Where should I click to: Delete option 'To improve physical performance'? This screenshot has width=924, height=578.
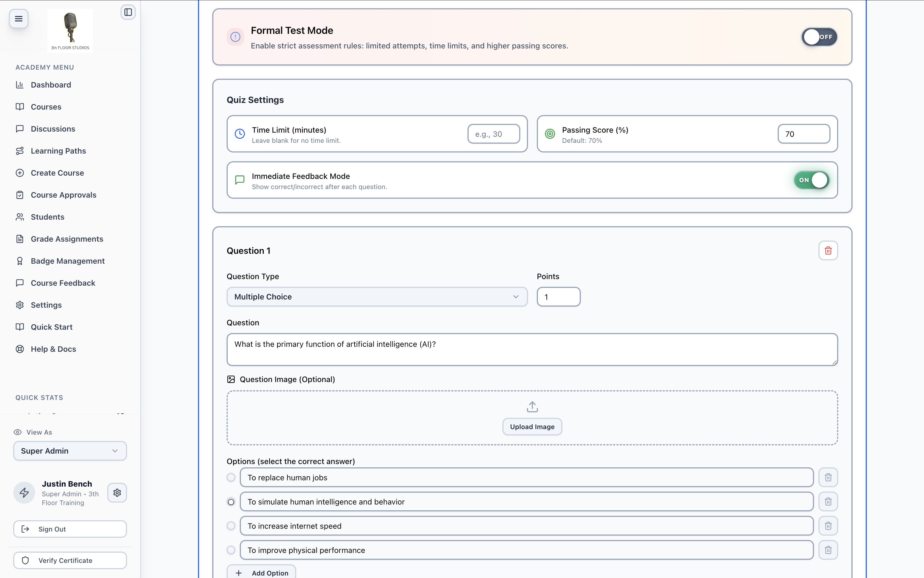pos(828,550)
